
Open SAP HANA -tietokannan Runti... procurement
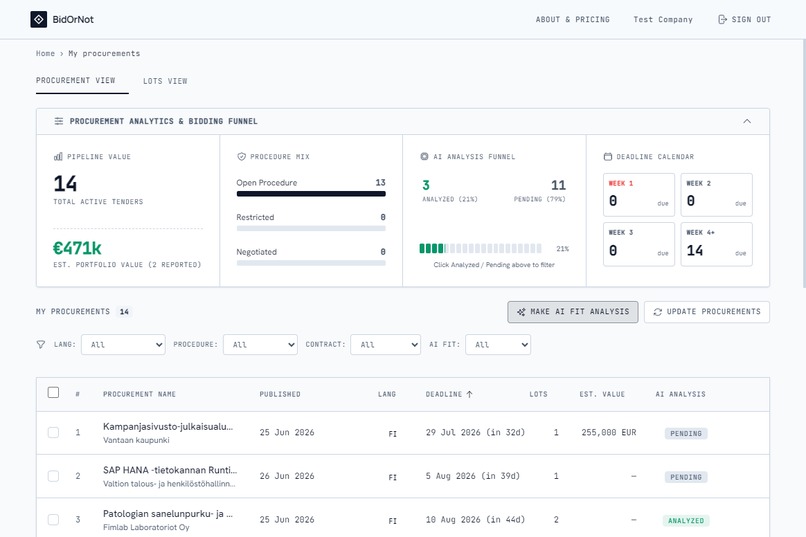pyautogui.click(x=170, y=470)
